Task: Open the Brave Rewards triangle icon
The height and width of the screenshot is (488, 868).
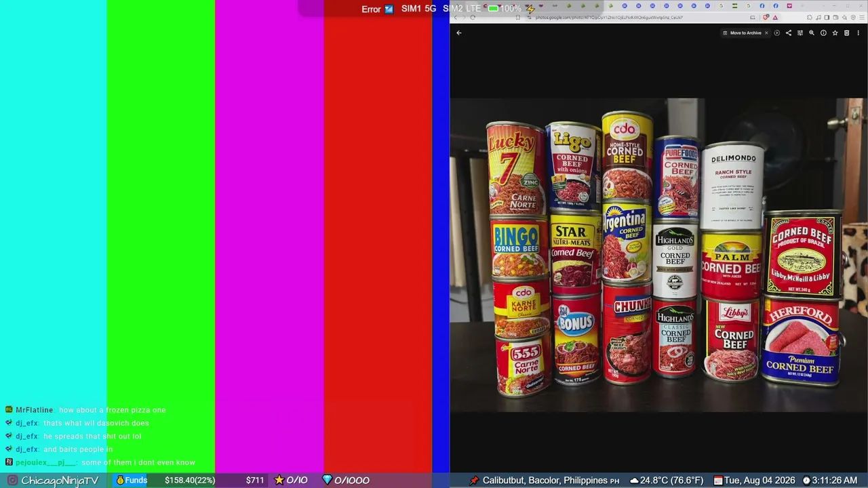Action: click(x=775, y=18)
